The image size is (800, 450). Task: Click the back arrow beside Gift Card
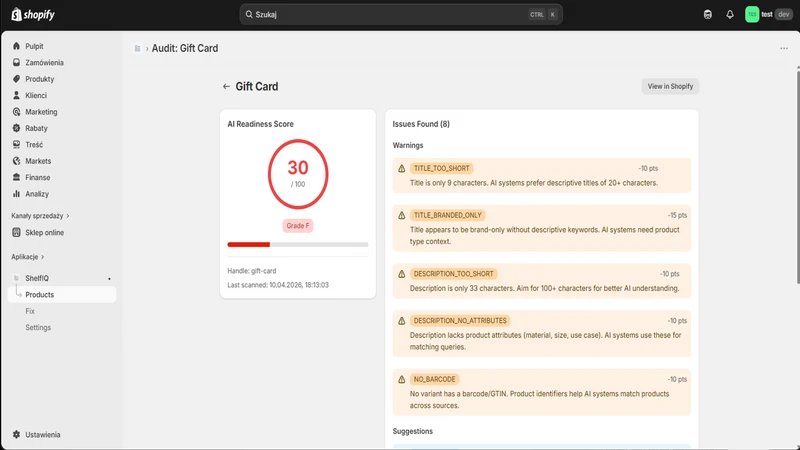coord(226,86)
